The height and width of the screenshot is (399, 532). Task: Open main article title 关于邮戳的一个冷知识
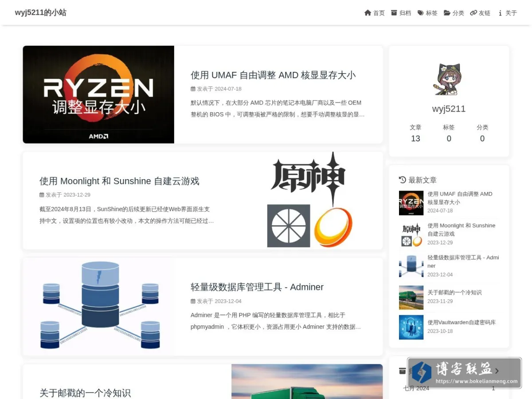[85, 393]
